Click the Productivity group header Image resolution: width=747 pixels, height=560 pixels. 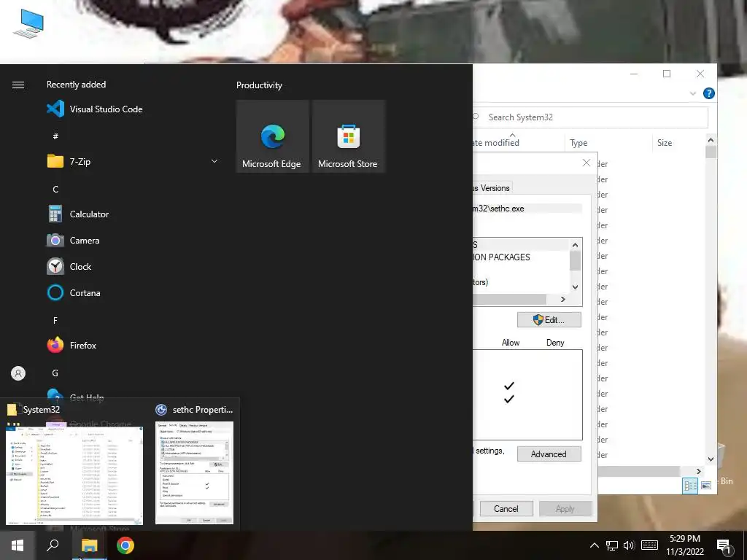pyautogui.click(x=259, y=85)
